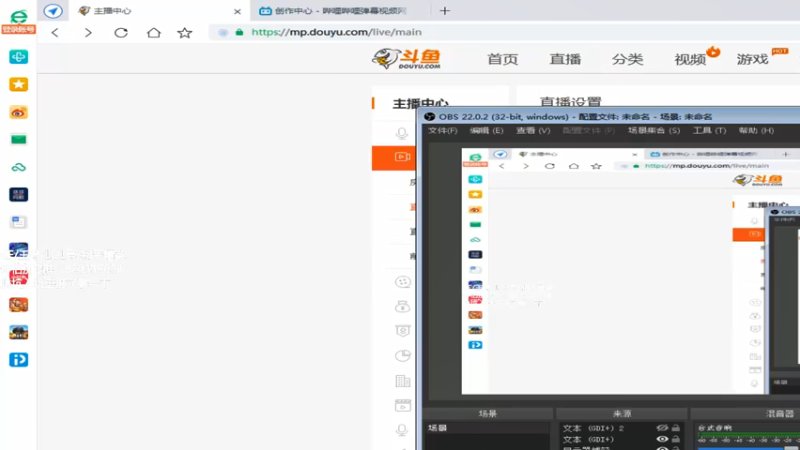Click the address bar URL mp.douyu.com/live/main

337,32
